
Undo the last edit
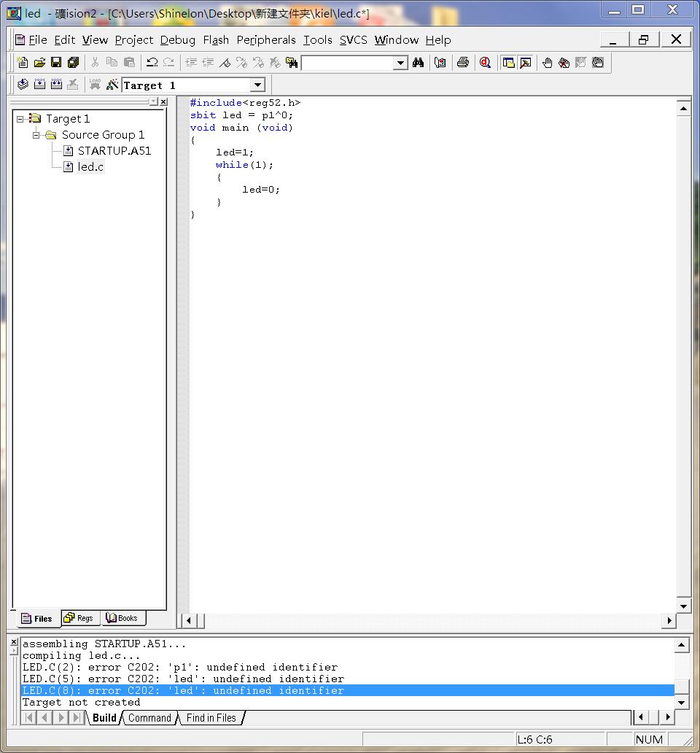[152, 63]
